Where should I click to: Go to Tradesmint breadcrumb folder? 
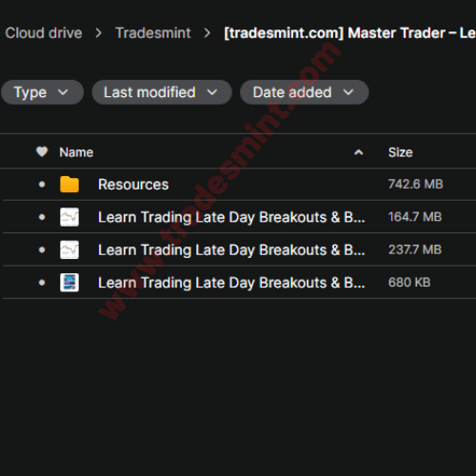tap(153, 33)
